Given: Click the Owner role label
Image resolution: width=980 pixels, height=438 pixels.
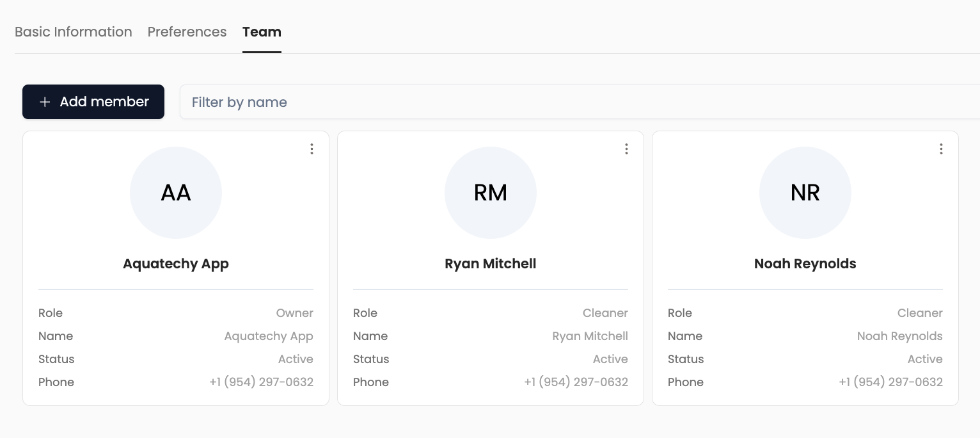Looking at the screenshot, I should 294,313.
